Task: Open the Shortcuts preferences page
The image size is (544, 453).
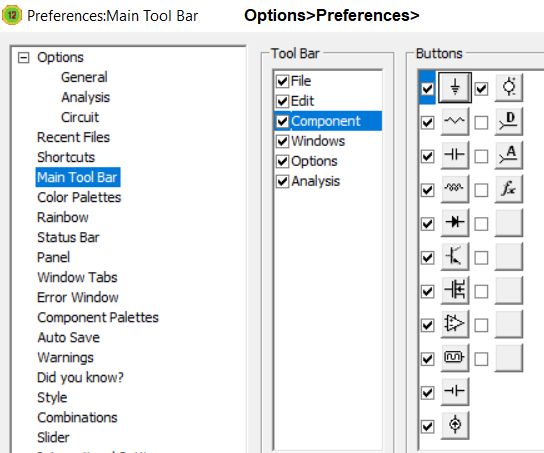Action: pos(66,157)
